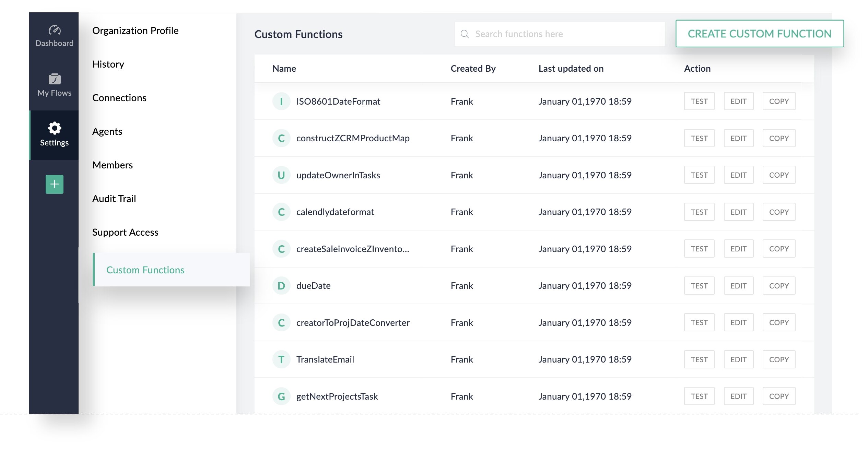Test the ISO8601DateFormat function
The height and width of the screenshot is (449, 868).
(700, 100)
